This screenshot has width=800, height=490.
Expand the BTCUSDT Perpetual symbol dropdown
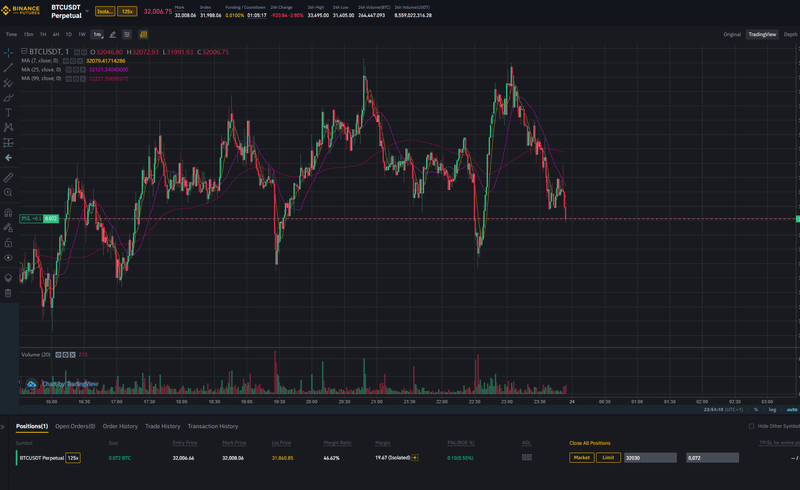(87, 11)
